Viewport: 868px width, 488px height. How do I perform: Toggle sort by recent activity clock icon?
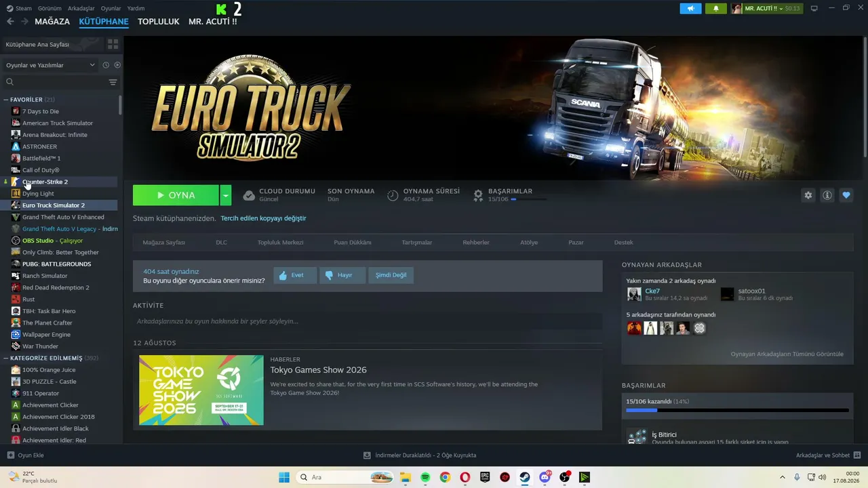(106, 65)
